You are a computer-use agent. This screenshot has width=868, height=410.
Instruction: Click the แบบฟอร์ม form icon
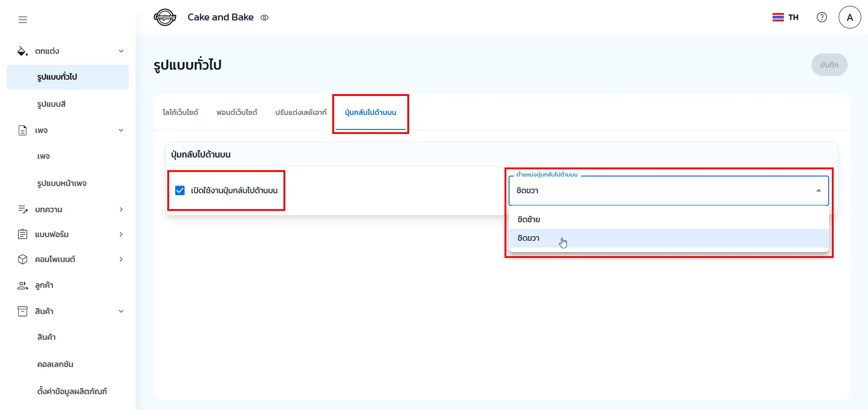coord(22,234)
